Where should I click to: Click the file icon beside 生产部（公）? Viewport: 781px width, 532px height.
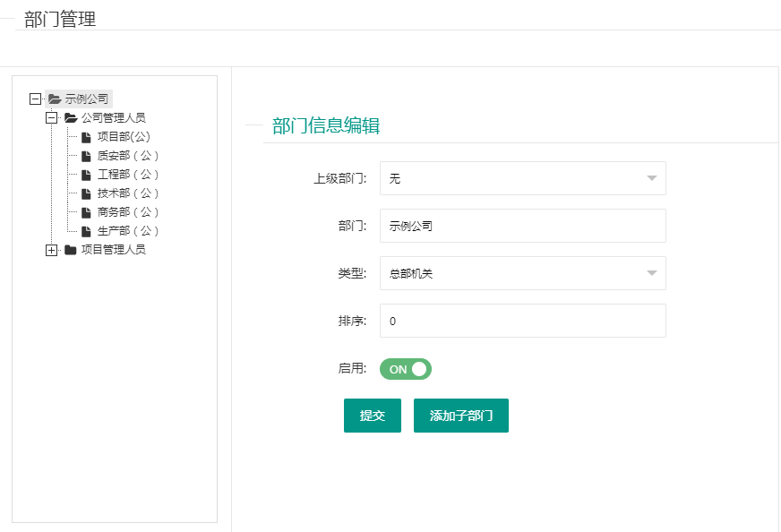coord(86,231)
